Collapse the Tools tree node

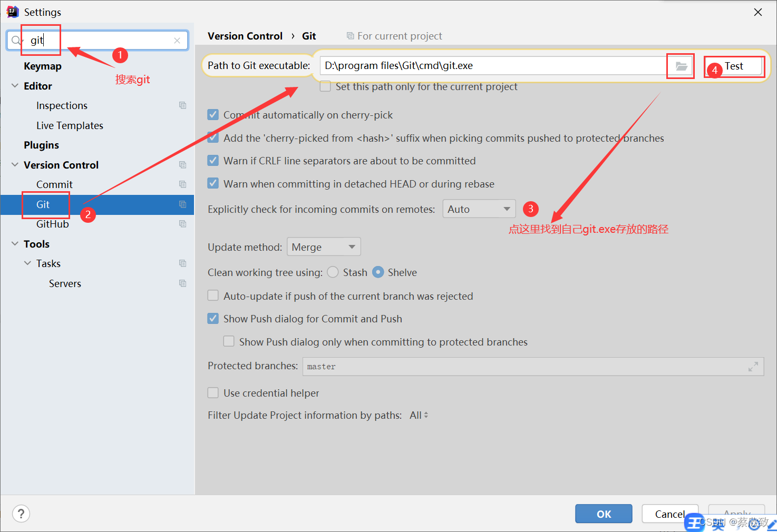click(x=15, y=244)
